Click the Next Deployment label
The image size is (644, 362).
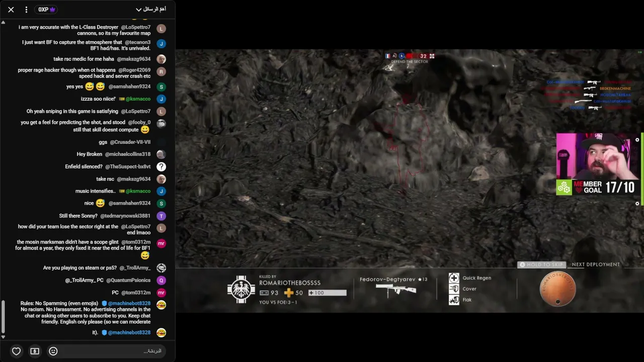coord(596,264)
